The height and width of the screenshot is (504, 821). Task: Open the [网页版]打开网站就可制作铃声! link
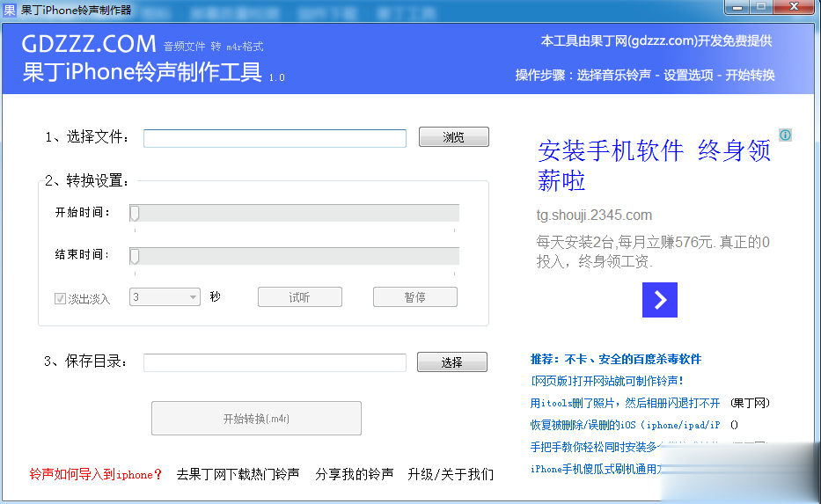[x=607, y=381]
